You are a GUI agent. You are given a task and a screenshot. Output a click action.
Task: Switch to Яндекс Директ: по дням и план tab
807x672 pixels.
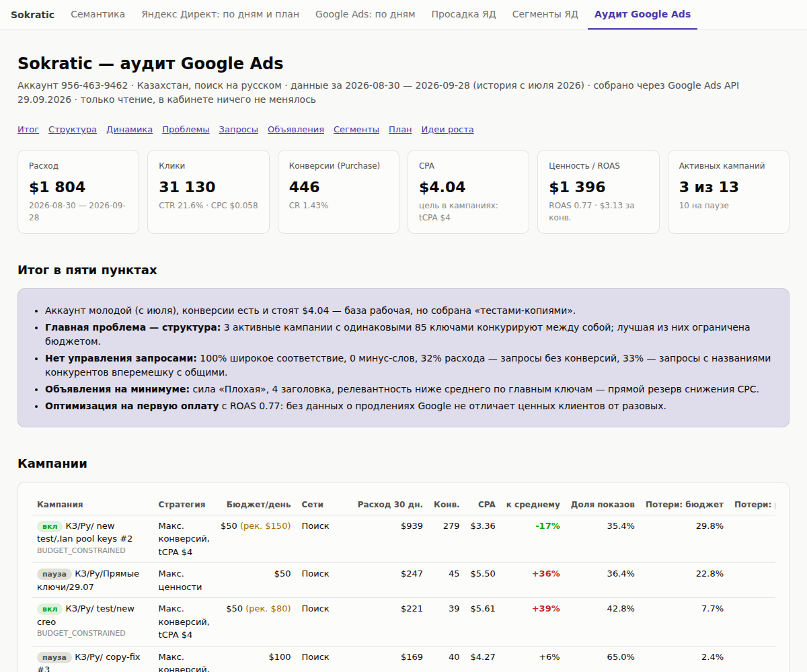click(x=220, y=14)
